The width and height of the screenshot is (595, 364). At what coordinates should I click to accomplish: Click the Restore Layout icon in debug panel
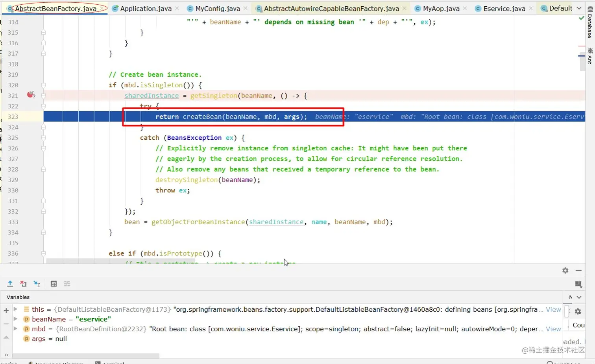tap(578, 284)
